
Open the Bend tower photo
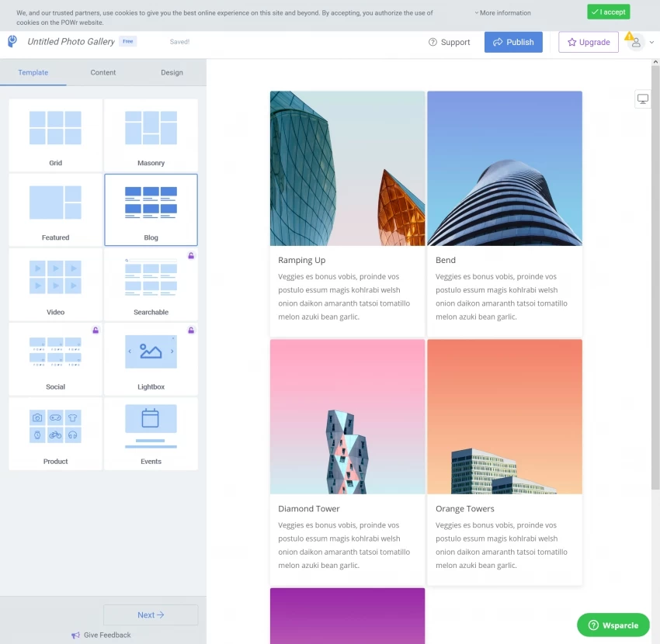tap(505, 168)
